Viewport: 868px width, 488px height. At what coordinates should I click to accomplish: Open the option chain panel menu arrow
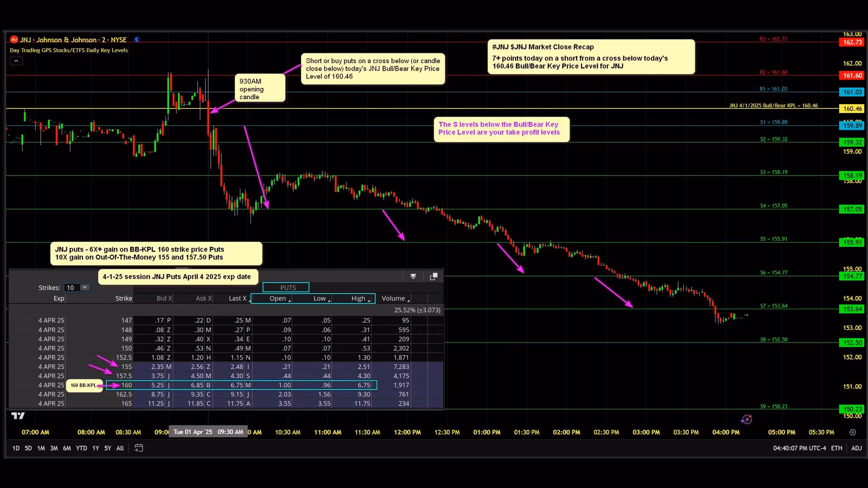point(413,277)
